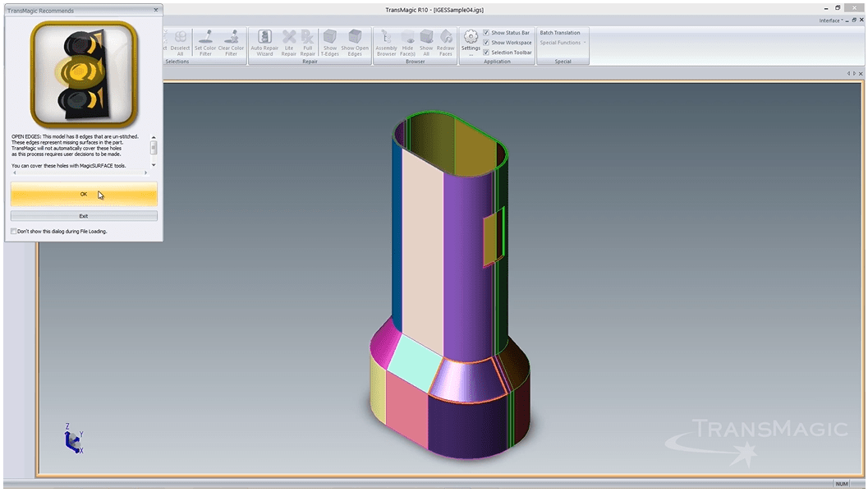
Task: Run the Lite Repair tool
Action: pos(289,42)
